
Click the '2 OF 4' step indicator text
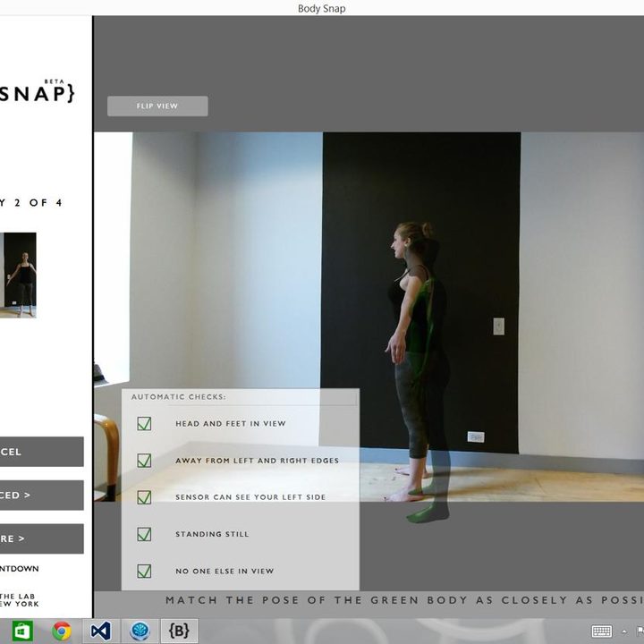pyautogui.click(x=38, y=202)
